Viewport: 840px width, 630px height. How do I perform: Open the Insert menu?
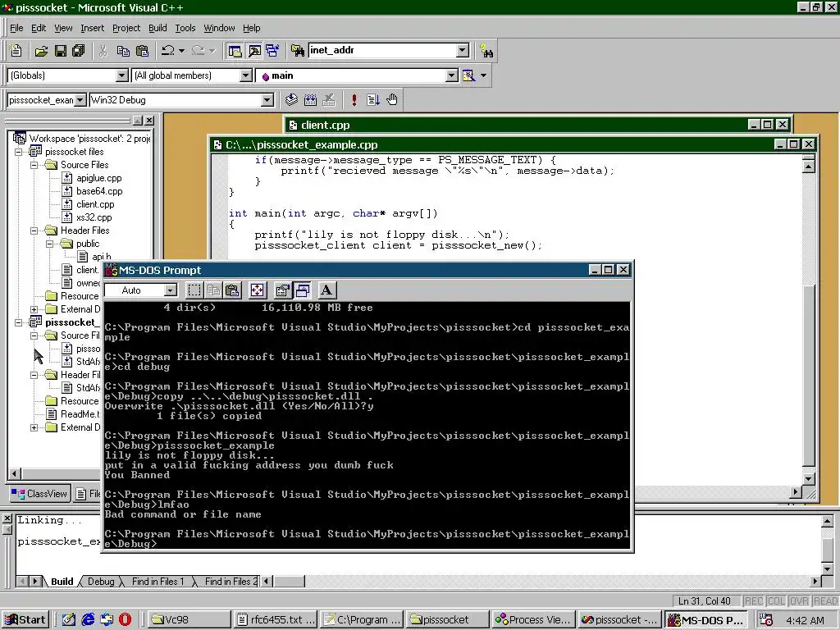coord(92,28)
